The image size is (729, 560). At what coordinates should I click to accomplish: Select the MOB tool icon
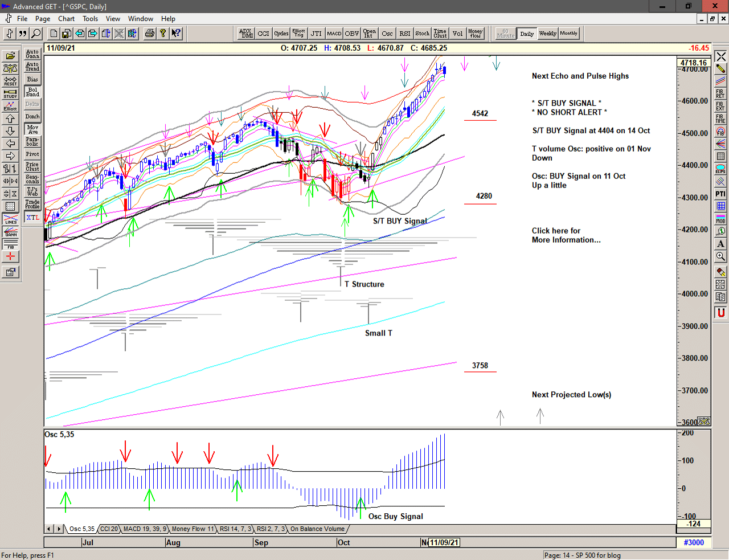(720, 219)
